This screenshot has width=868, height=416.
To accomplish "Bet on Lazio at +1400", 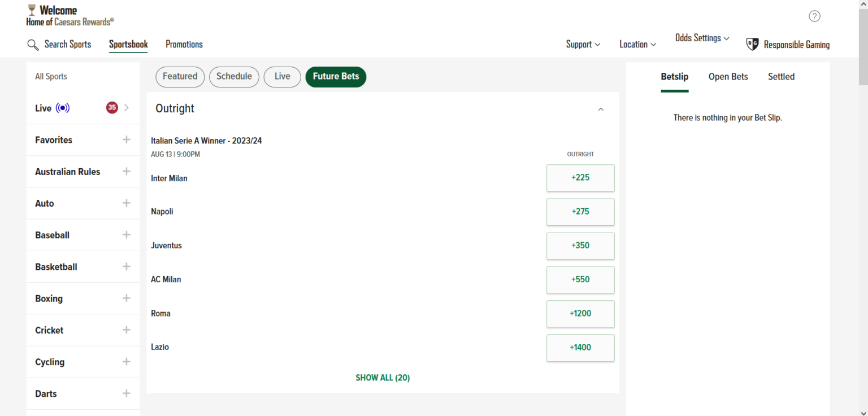I will [x=580, y=347].
